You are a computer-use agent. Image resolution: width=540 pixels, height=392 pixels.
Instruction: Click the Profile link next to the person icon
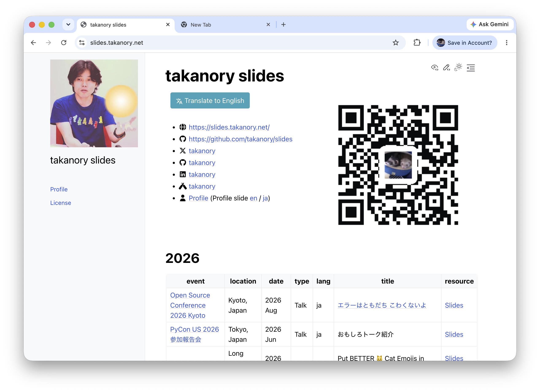(x=198, y=198)
